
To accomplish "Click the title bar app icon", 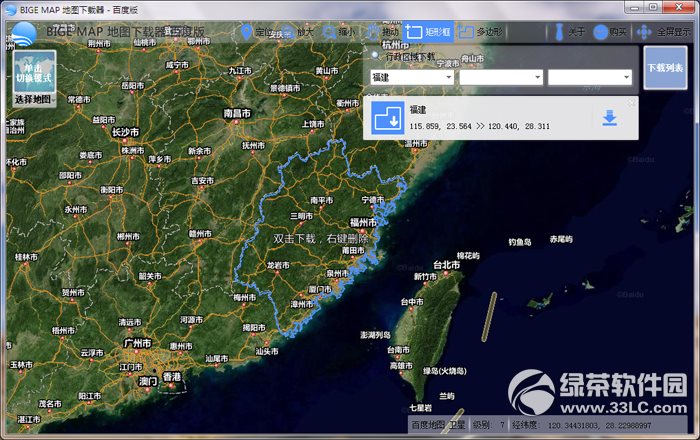I will 11,9.
